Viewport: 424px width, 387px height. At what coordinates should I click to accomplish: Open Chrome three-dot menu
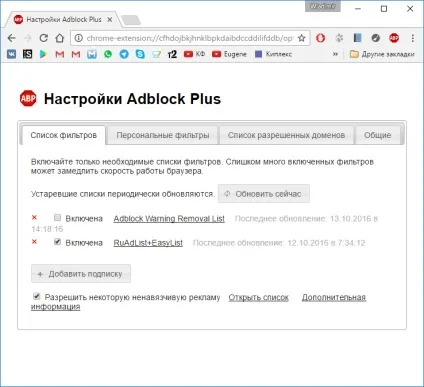413,38
